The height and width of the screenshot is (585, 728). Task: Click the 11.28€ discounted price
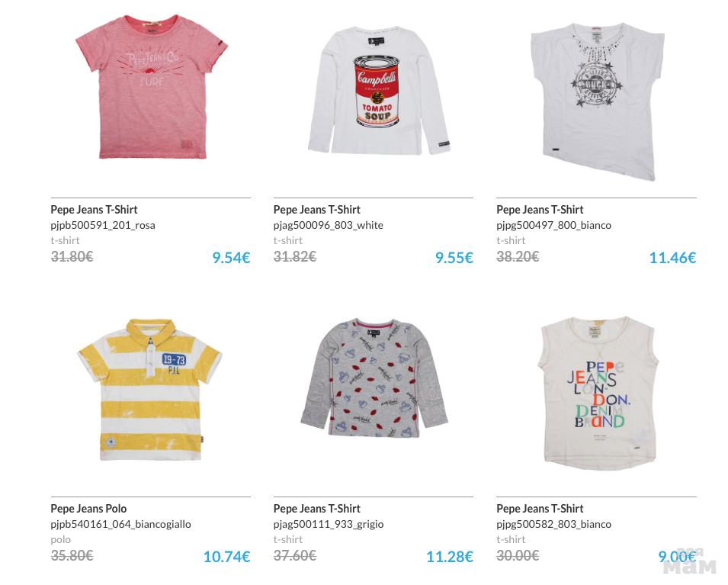pyautogui.click(x=449, y=557)
